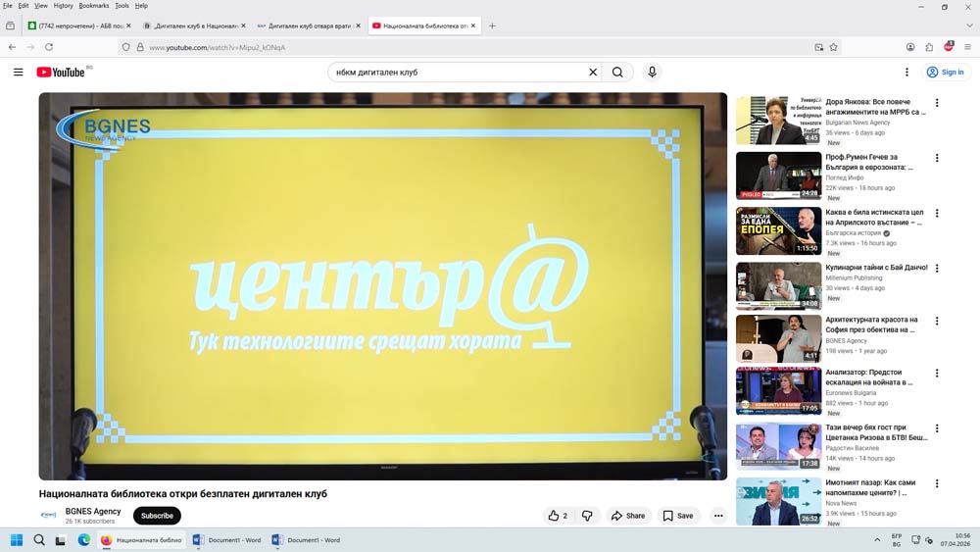
Task: Like the video with thumbs up
Action: (x=558, y=516)
